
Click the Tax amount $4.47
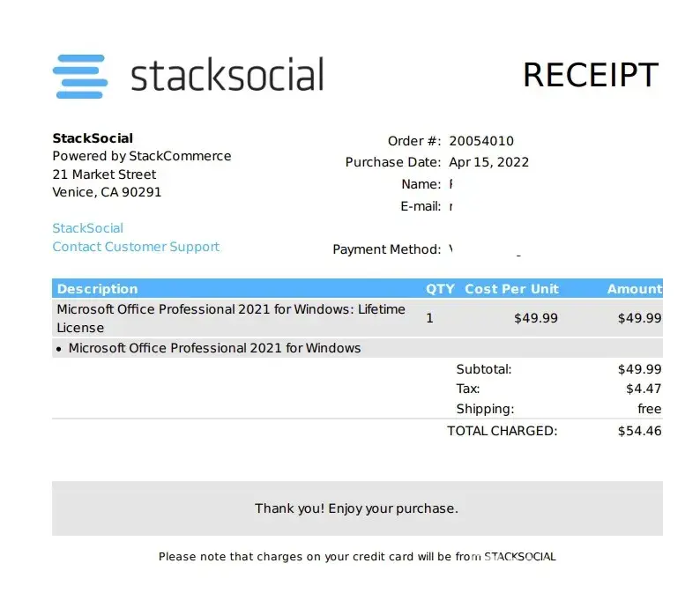(x=643, y=389)
